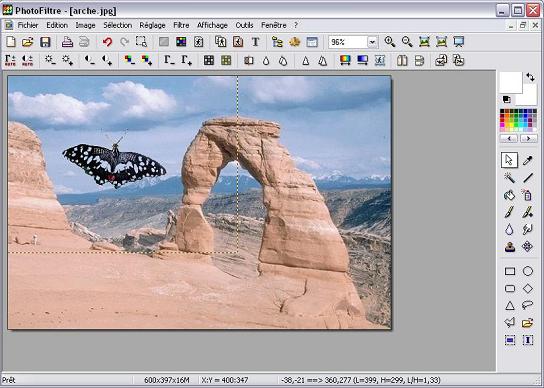Toggle the Rectangle selection shape
This screenshot has height=388, width=544.
(x=510, y=271)
